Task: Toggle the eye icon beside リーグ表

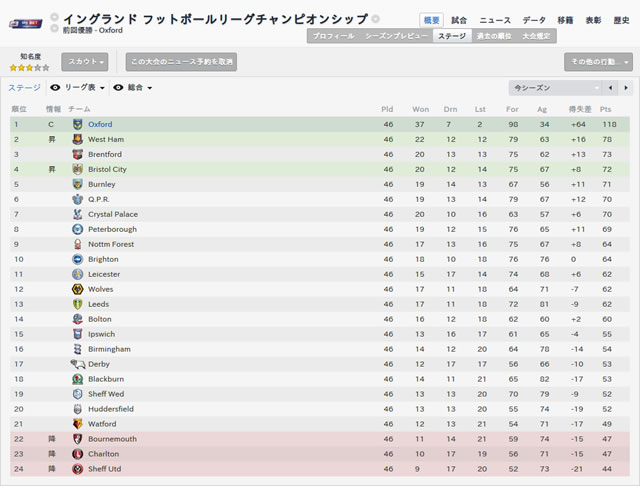Action: tap(55, 87)
